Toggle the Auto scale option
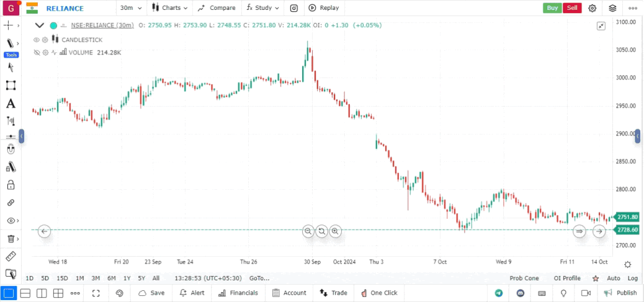 pos(613,278)
